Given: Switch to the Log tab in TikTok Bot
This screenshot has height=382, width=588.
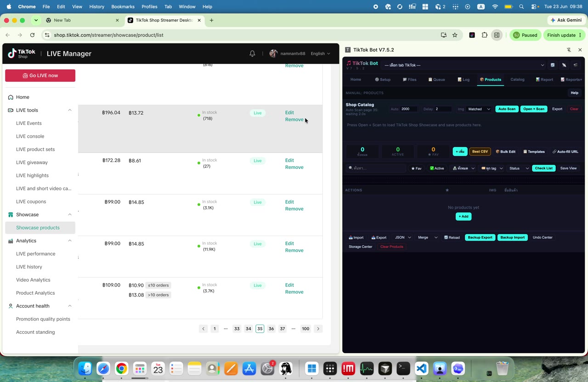Looking at the screenshot, I should pos(464,79).
